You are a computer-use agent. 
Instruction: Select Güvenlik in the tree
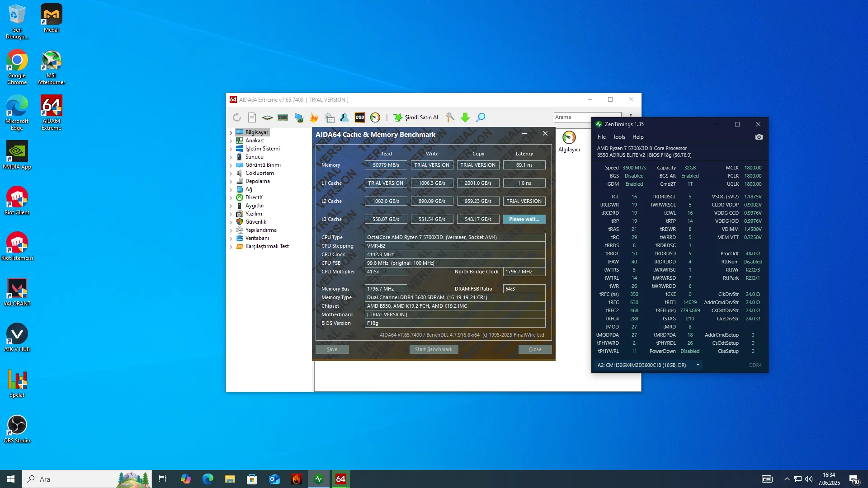255,222
